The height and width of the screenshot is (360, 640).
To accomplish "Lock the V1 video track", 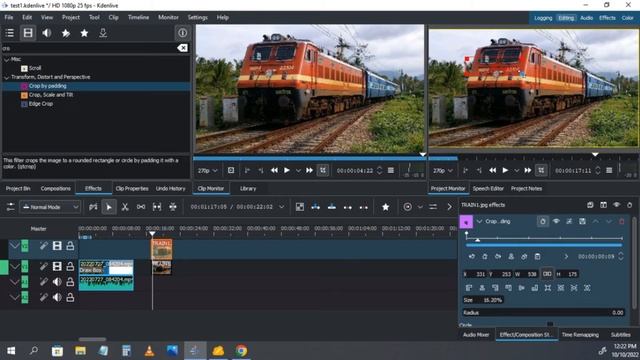I will click(x=70, y=267).
